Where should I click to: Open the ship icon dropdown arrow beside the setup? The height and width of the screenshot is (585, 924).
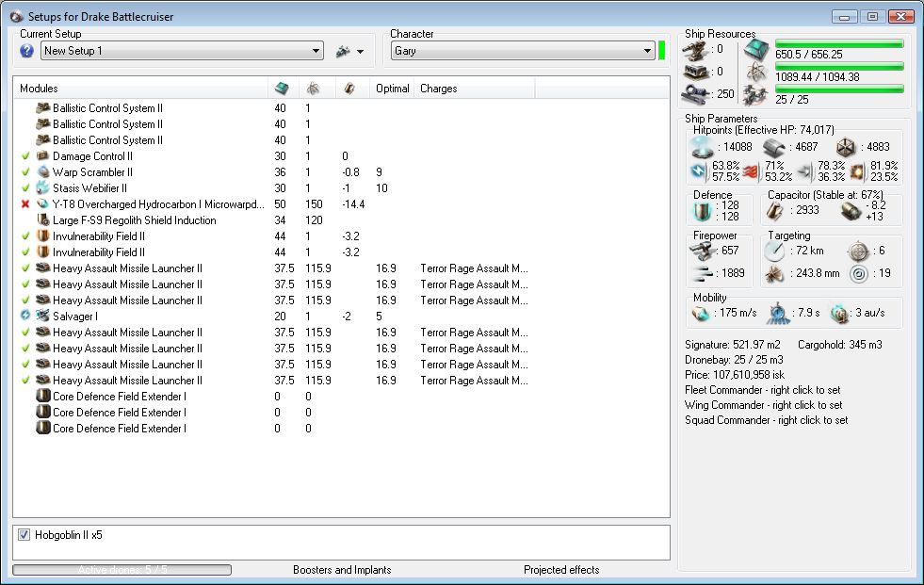(360, 52)
